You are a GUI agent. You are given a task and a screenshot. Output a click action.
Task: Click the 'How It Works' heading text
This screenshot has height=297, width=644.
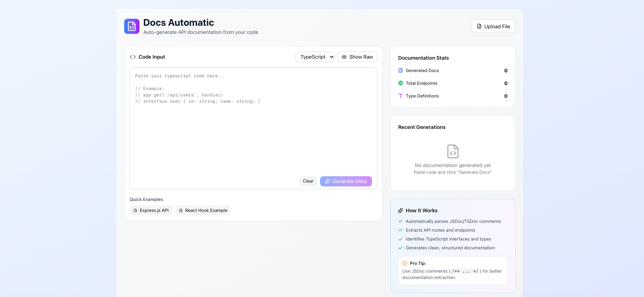421,210
